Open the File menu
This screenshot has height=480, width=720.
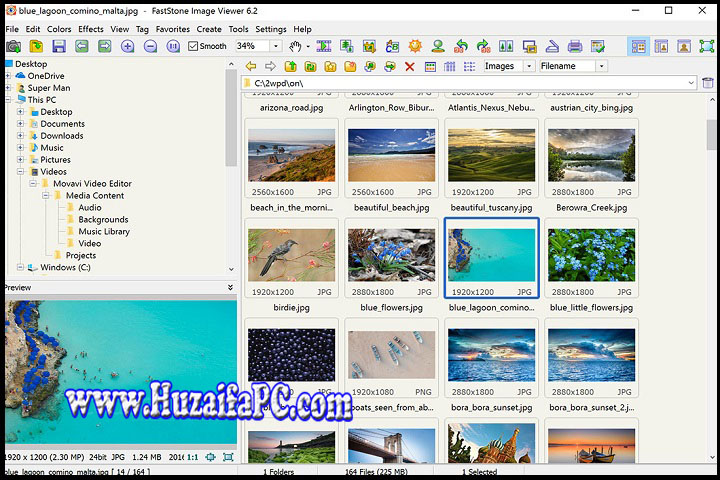12,29
